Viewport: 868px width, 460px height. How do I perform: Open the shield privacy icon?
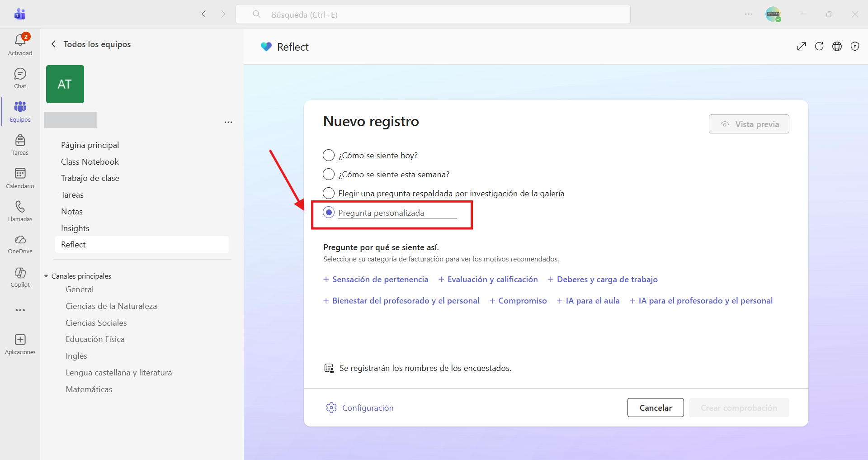click(x=855, y=46)
